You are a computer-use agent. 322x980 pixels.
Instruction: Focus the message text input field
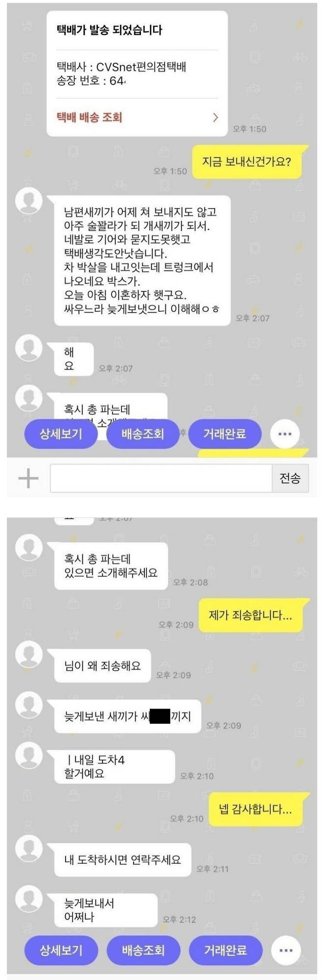(161, 478)
